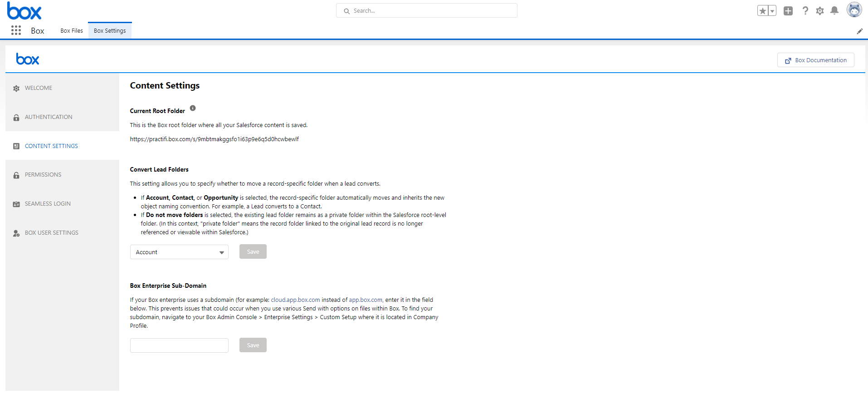
Task: Open Box Documentation
Action: tap(815, 60)
